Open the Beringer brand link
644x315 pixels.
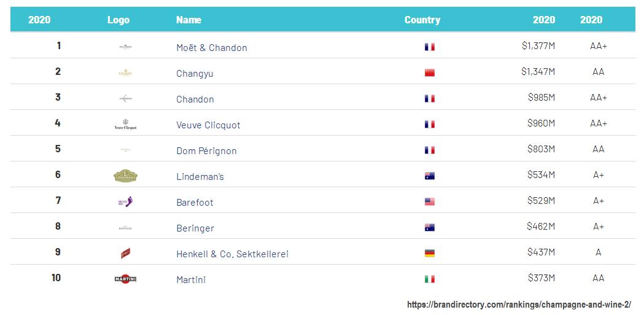coord(195,228)
